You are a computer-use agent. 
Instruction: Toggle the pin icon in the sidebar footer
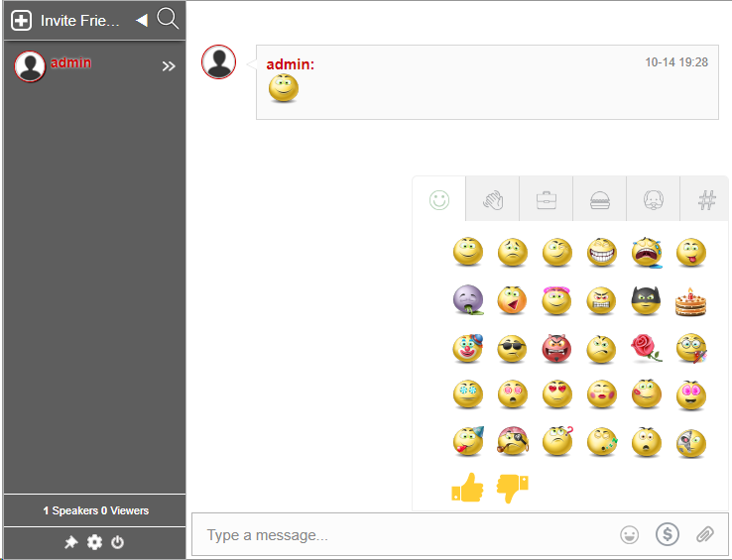point(71,542)
